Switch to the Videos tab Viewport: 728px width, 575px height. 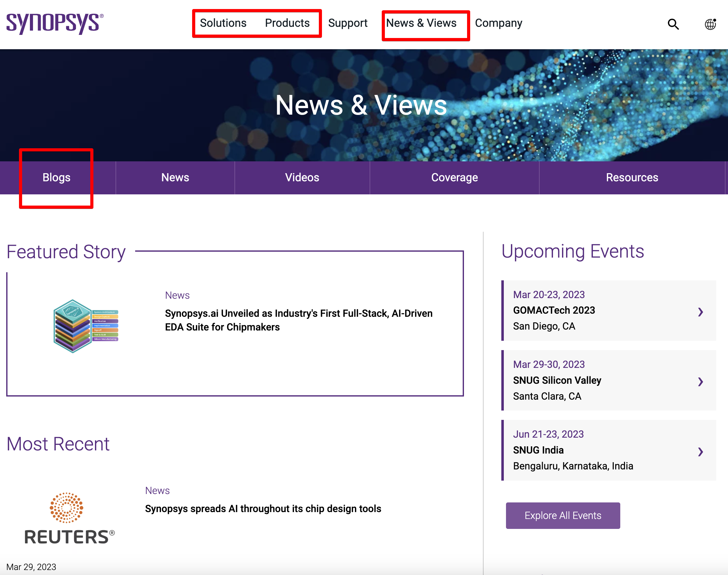click(x=302, y=178)
